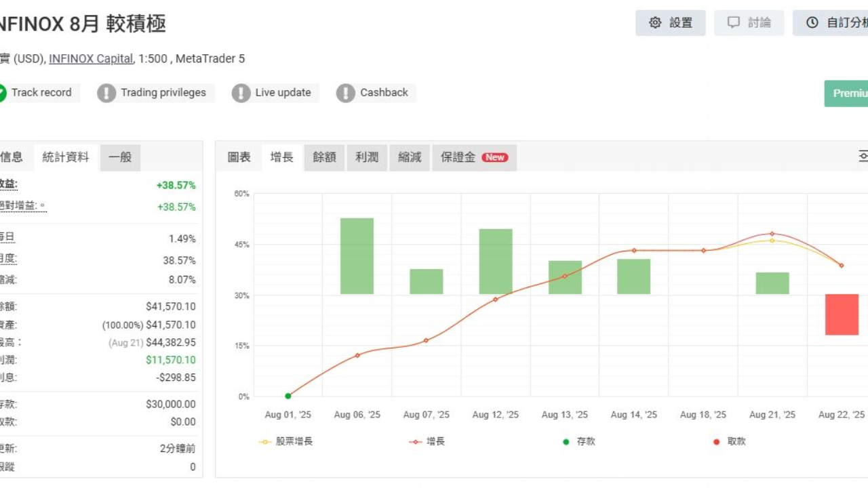Open chart options icon at the chart's top-right
868x488 pixels.
(863, 157)
